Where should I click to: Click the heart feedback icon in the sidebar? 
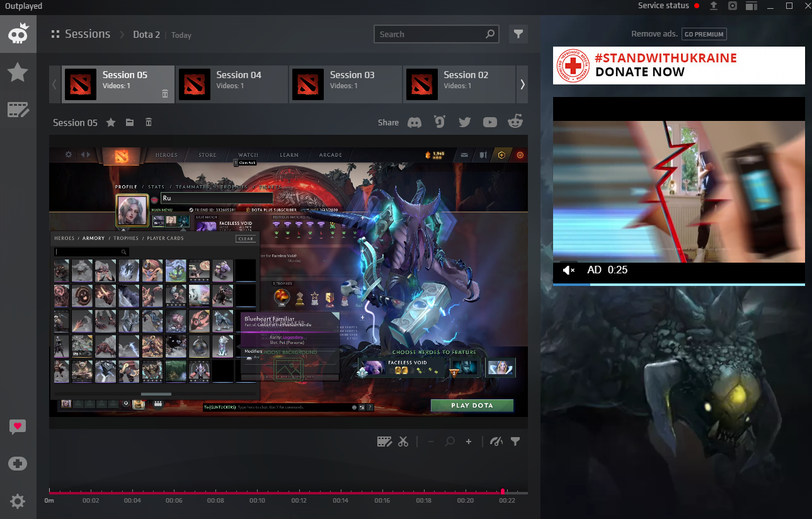coord(17,426)
